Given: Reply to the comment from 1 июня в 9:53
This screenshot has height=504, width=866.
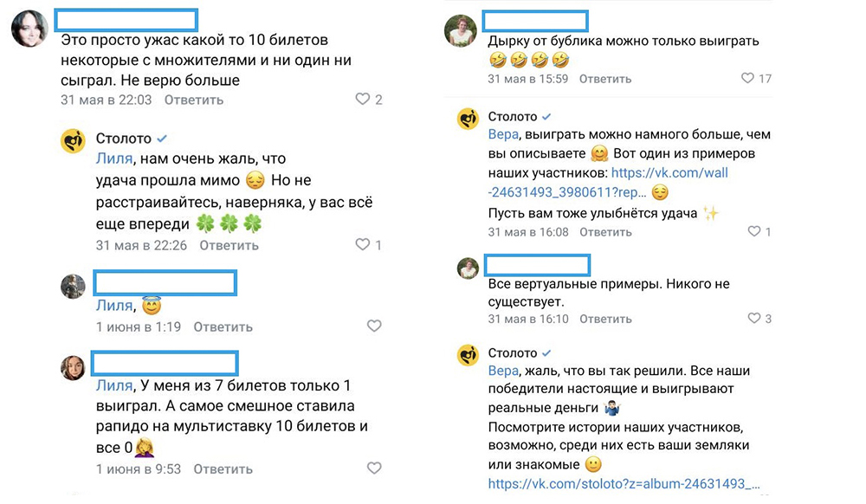Looking at the screenshot, I should coord(223,468).
